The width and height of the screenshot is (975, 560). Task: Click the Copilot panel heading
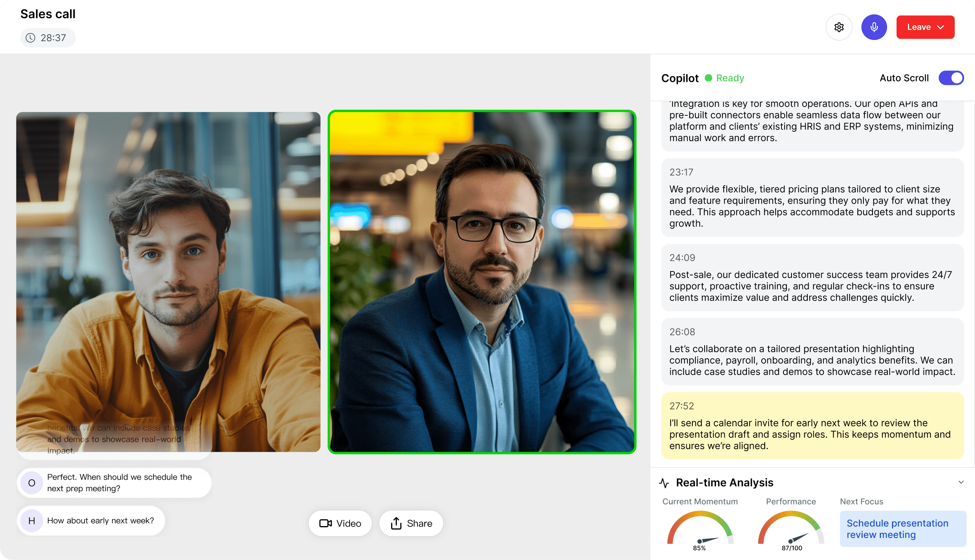point(680,78)
